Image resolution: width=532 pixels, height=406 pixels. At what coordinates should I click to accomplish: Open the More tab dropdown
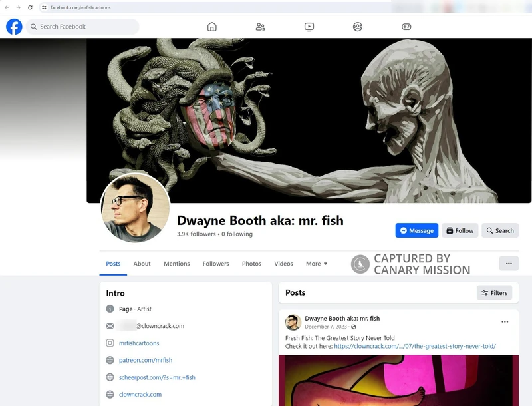[317, 264]
